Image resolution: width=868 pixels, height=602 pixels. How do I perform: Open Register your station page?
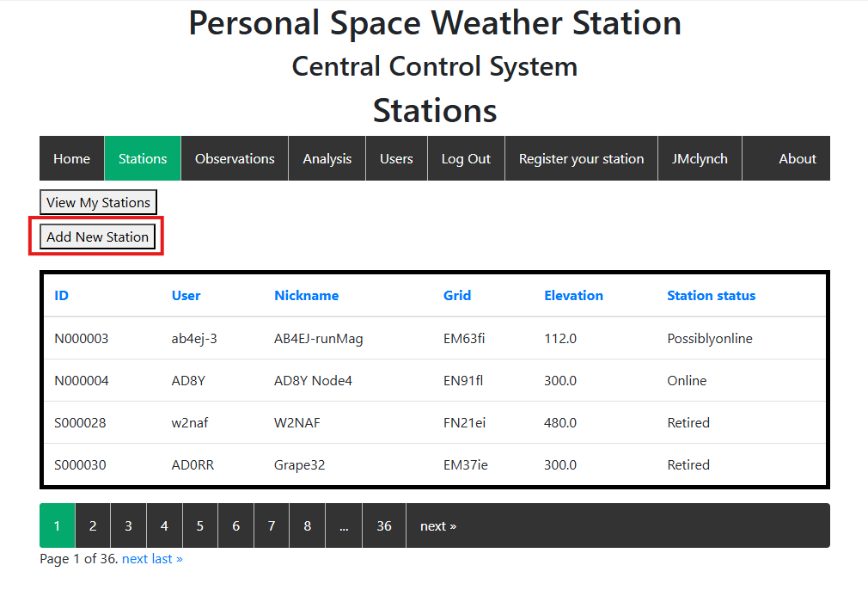pos(581,158)
